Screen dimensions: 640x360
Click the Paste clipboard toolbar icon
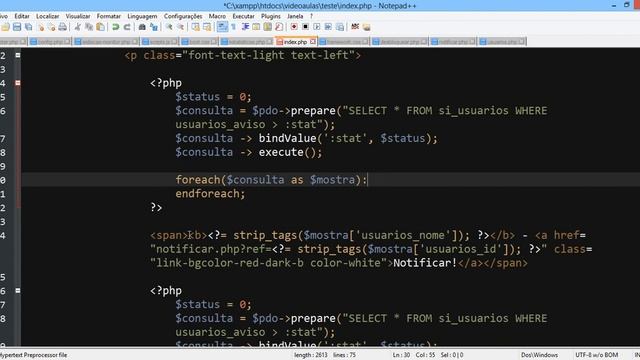pos(100,27)
